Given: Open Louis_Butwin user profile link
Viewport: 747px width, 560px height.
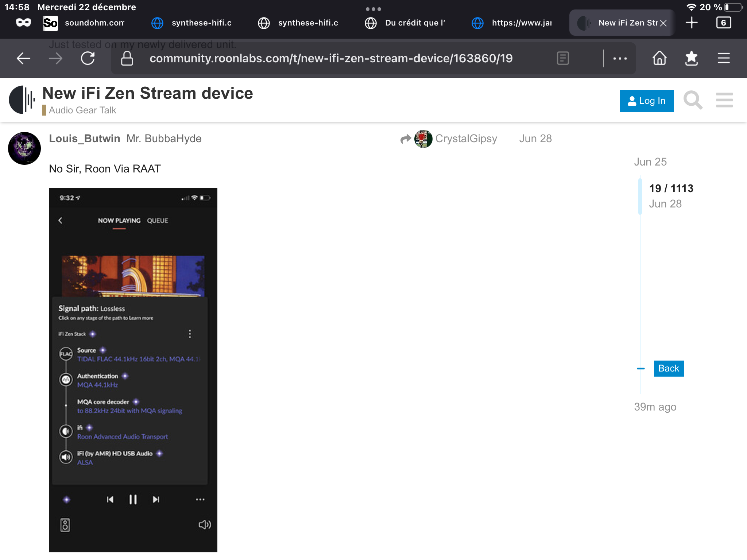Looking at the screenshot, I should click(84, 139).
